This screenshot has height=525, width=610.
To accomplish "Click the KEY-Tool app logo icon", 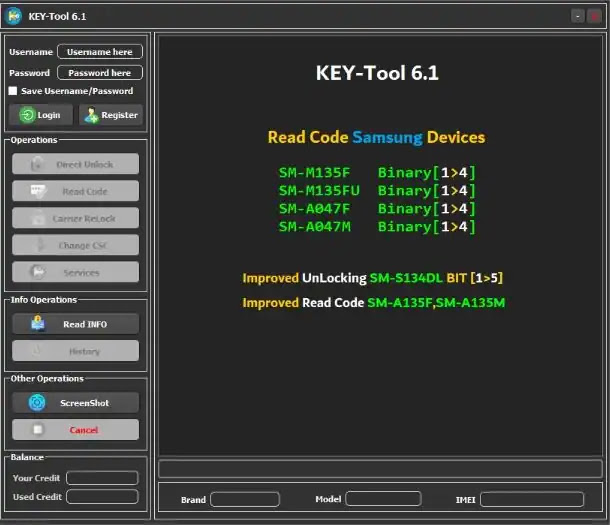I will [14, 16].
